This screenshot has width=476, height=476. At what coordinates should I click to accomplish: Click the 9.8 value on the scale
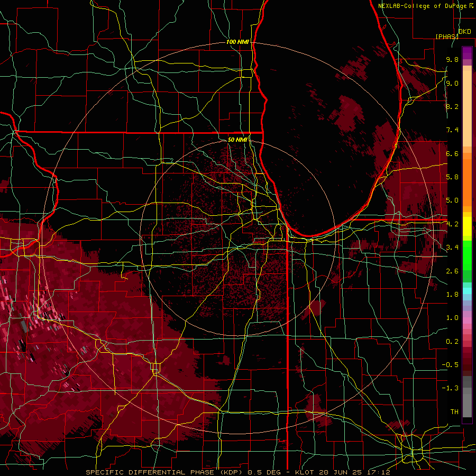click(452, 59)
